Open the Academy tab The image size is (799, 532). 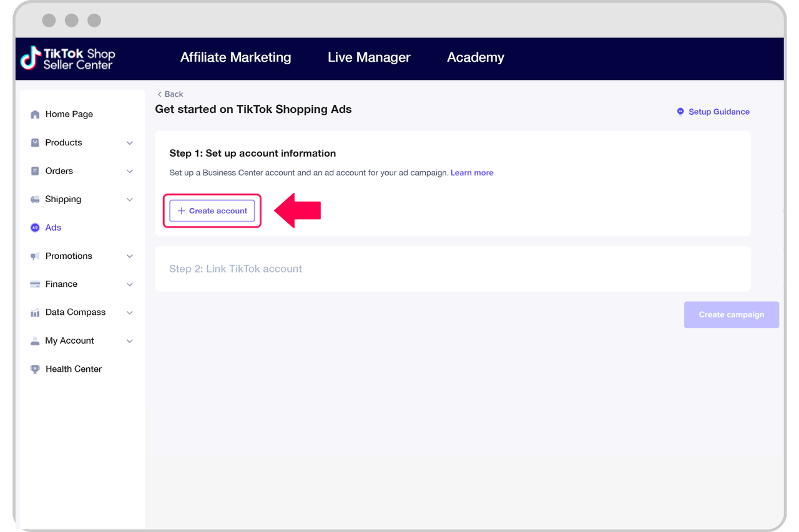click(x=476, y=57)
